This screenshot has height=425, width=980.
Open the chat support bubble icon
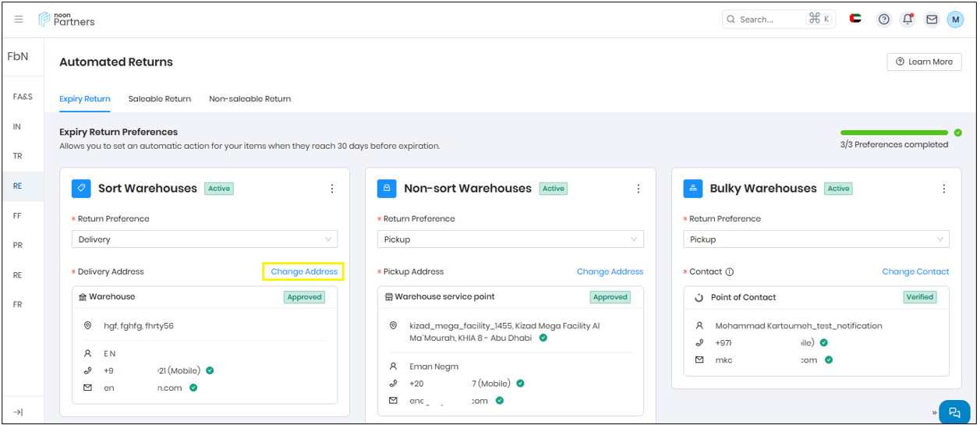(x=953, y=413)
